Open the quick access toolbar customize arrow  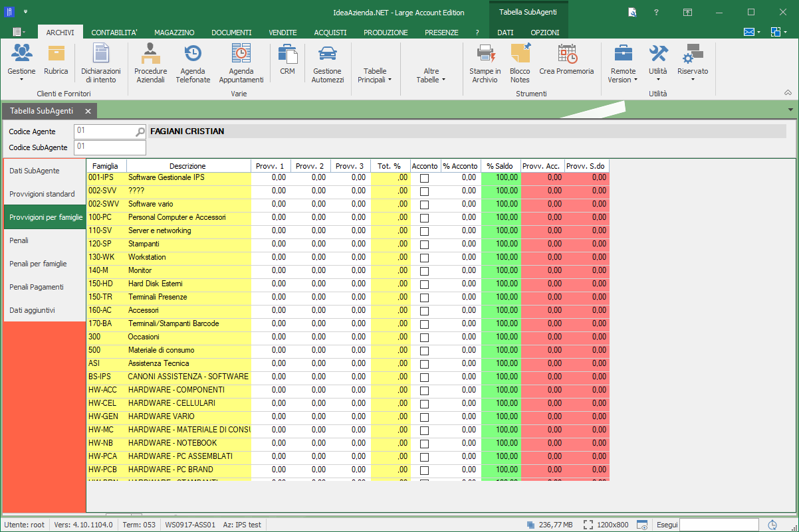pos(25,12)
